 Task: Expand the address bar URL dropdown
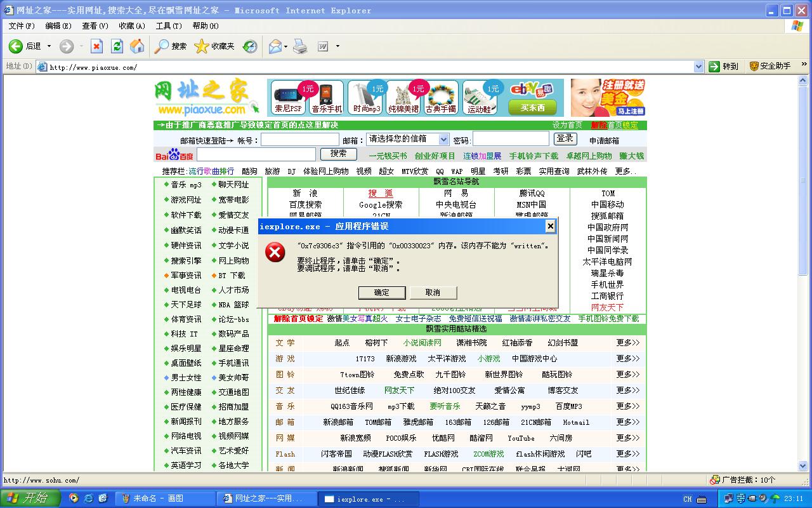[x=698, y=67]
